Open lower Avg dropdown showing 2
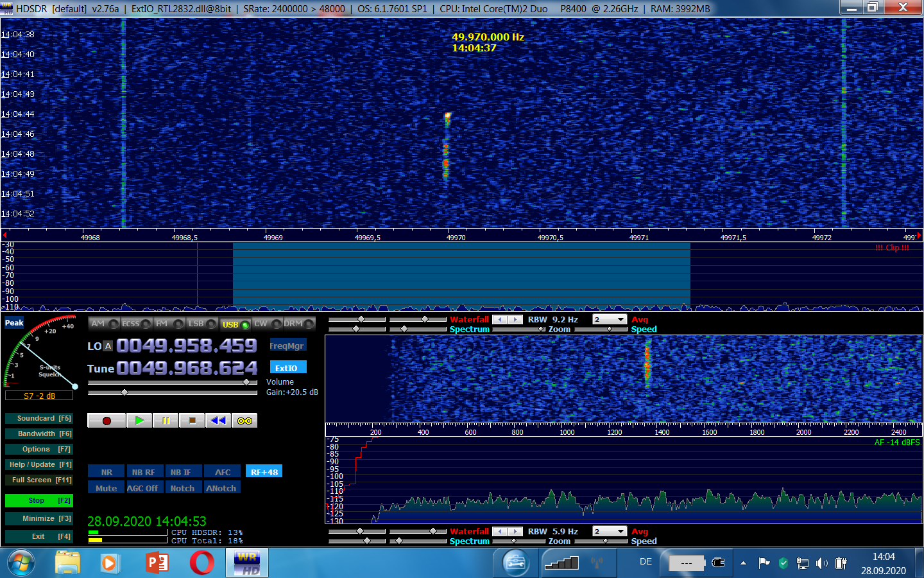Screen dimensions: 924x578 click(x=610, y=531)
